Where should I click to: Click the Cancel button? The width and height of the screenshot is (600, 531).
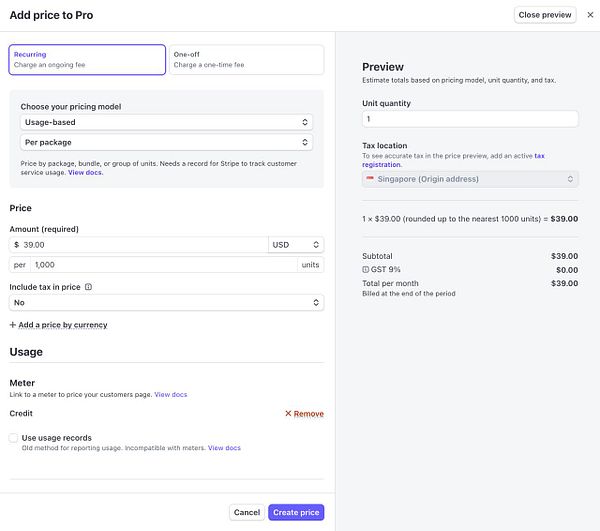[246, 512]
